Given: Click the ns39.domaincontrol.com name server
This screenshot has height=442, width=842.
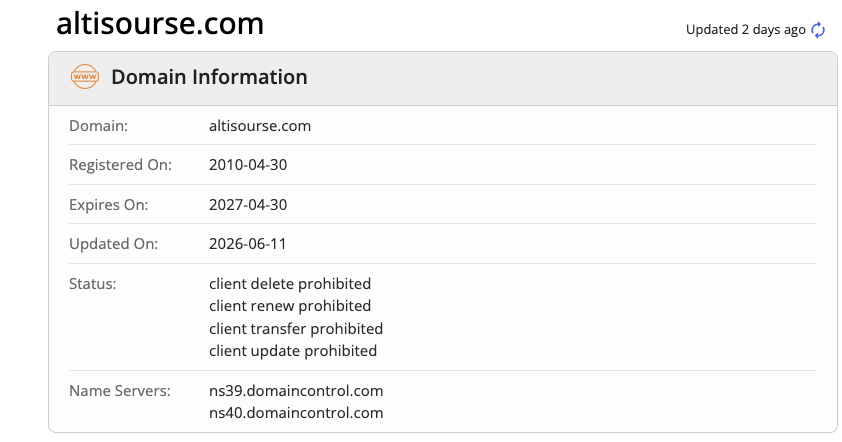Looking at the screenshot, I should point(296,390).
